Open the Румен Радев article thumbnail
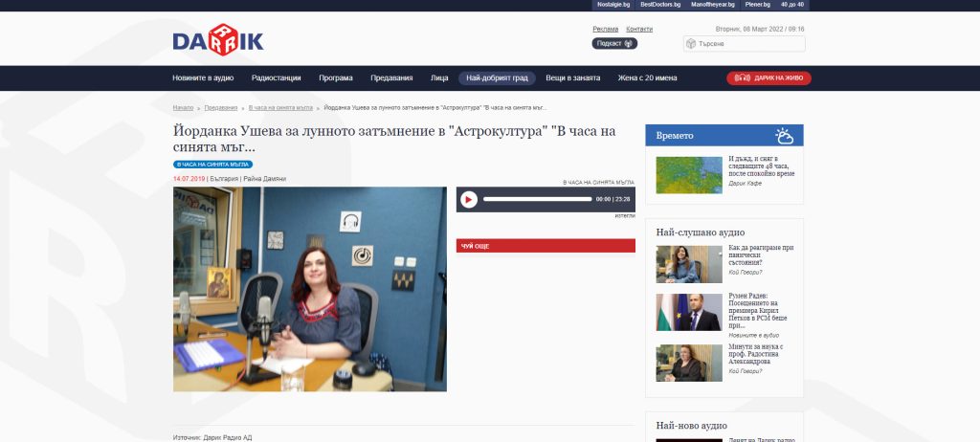The height and width of the screenshot is (442, 980). pyautogui.click(x=688, y=312)
